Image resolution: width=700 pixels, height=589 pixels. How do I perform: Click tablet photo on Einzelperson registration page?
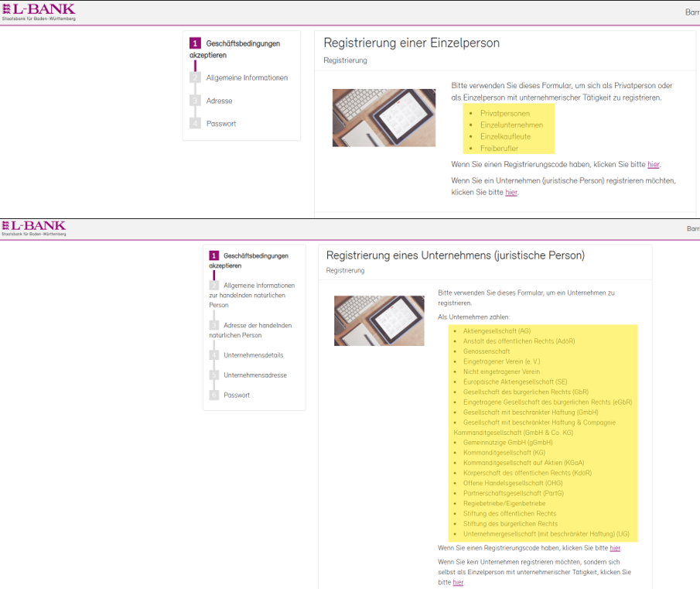pyautogui.click(x=384, y=118)
